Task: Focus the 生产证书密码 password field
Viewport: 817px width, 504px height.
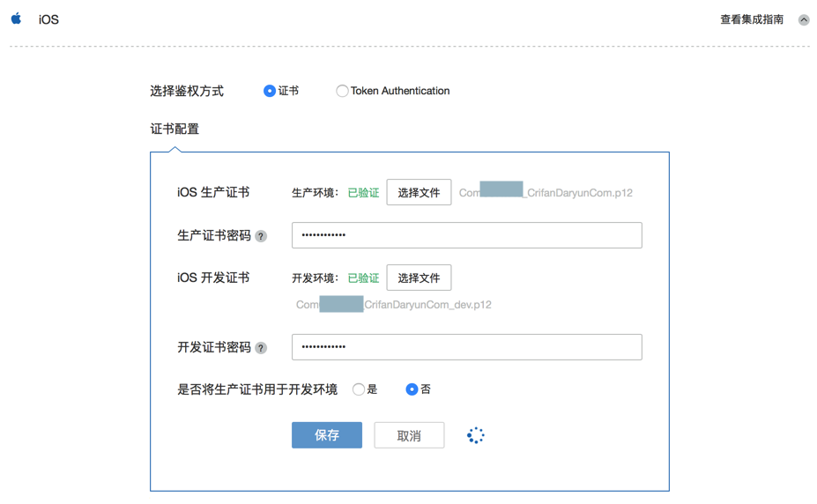Action: point(466,235)
